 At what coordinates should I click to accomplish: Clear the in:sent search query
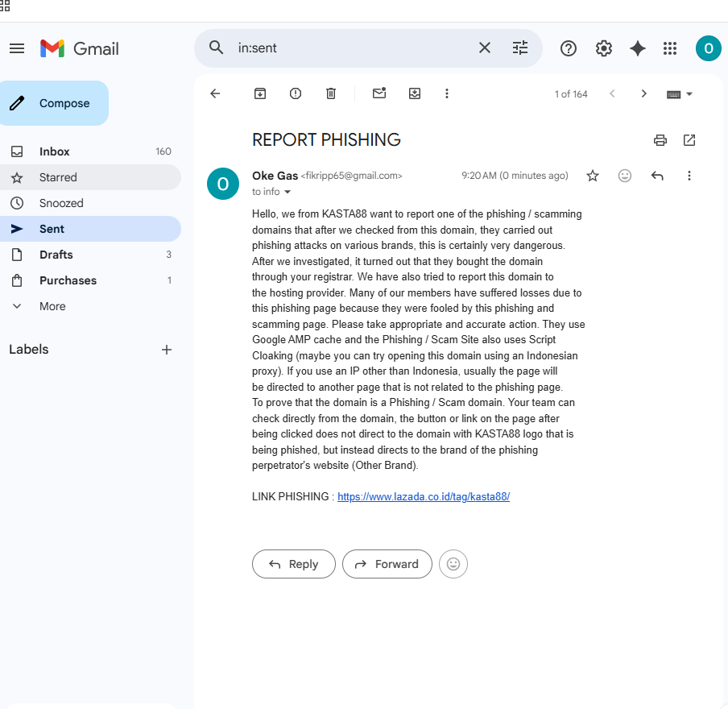(x=484, y=48)
